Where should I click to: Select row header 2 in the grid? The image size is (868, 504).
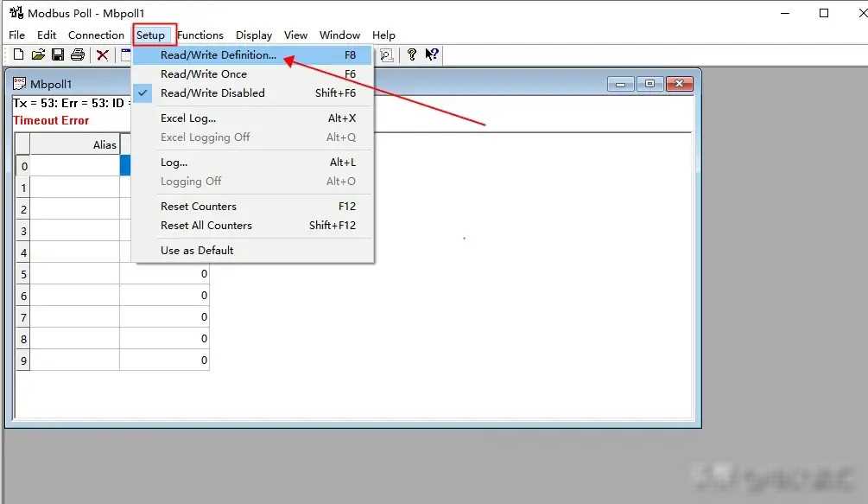(x=22, y=209)
